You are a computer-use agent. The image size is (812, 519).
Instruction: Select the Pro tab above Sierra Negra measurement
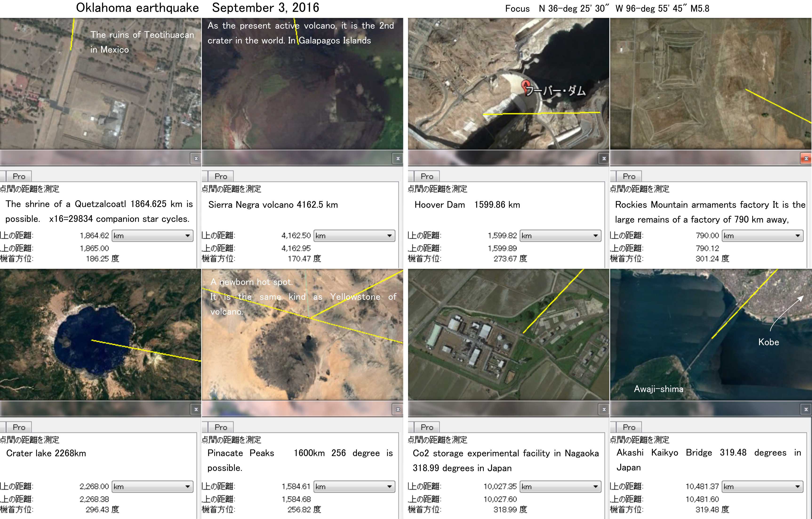point(221,176)
